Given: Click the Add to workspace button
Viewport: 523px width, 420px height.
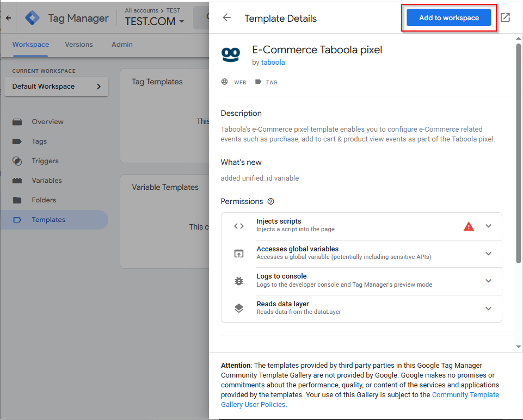Looking at the screenshot, I should pos(448,17).
